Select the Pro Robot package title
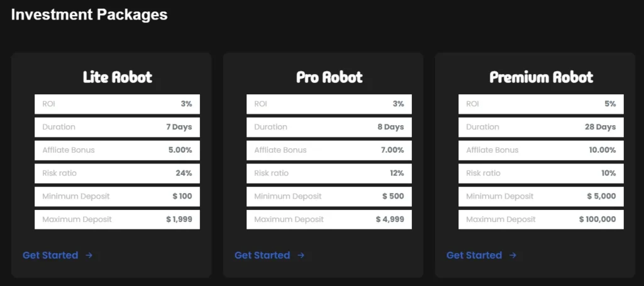This screenshot has width=644, height=286. pyautogui.click(x=329, y=77)
